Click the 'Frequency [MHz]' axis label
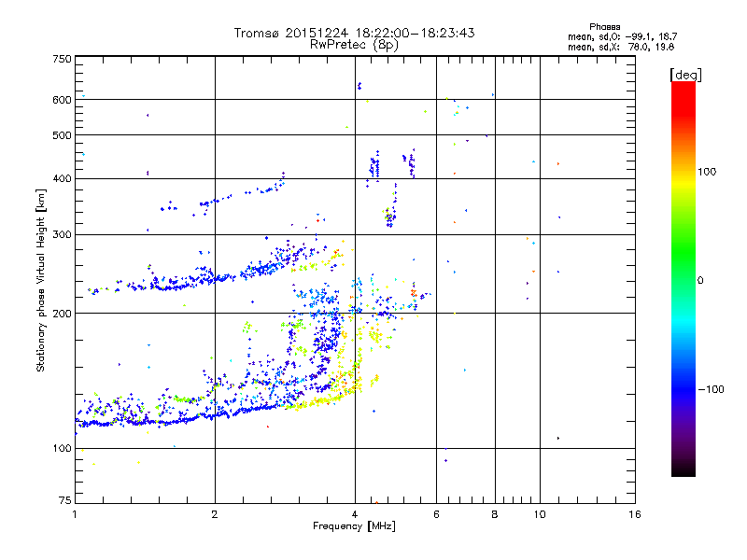Screen dimensions: 747x560 pyautogui.click(x=354, y=526)
